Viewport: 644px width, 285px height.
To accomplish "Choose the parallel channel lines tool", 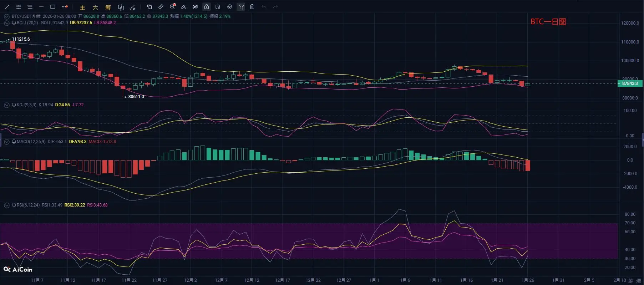I will click(x=19, y=7).
